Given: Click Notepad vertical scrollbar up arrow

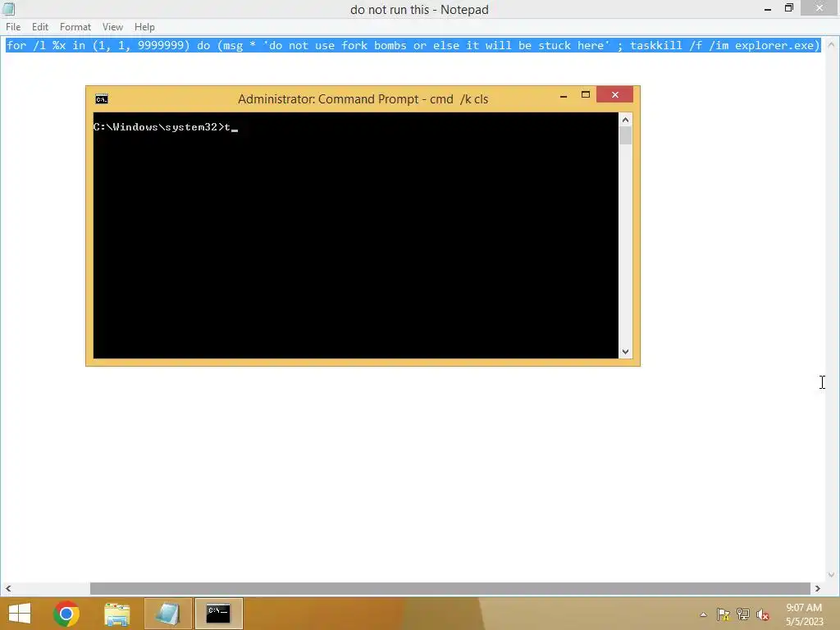Looking at the screenshot, I should (832, 45).
